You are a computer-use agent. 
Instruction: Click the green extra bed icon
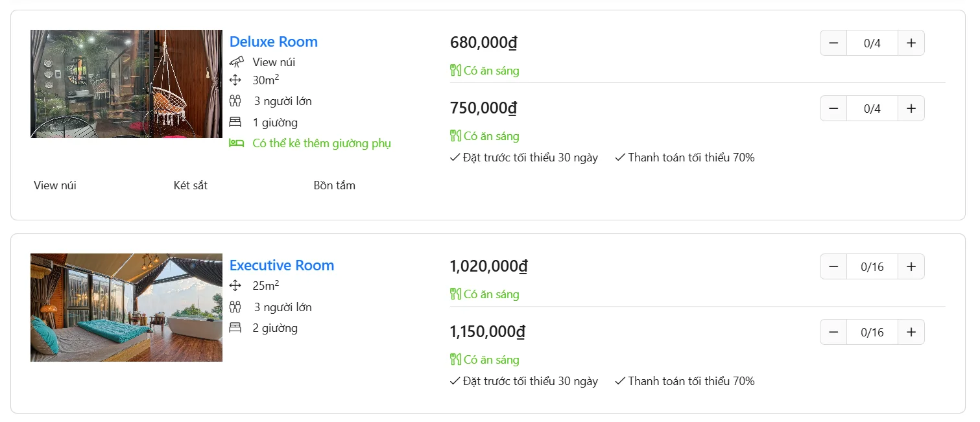pos(236,143)
